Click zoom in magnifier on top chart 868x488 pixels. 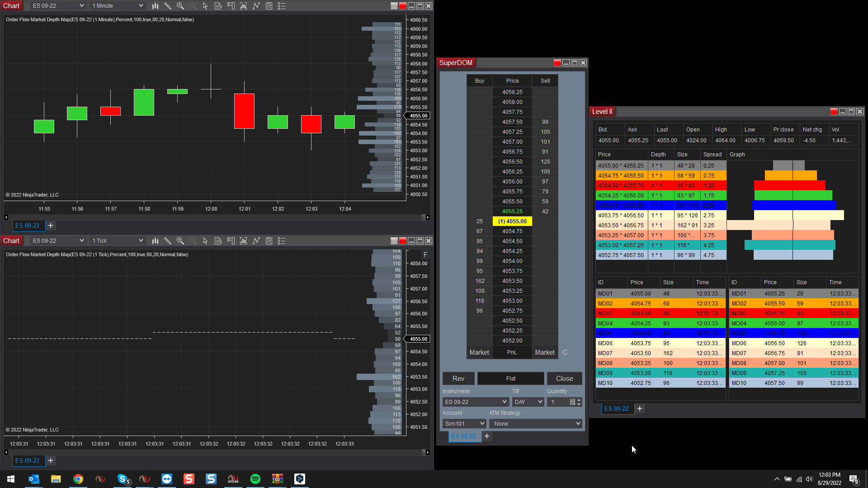pos(180,6)
